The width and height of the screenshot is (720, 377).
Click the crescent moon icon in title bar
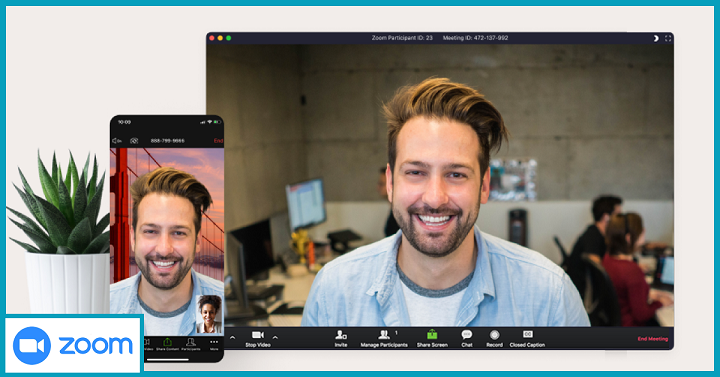[656, 38]
